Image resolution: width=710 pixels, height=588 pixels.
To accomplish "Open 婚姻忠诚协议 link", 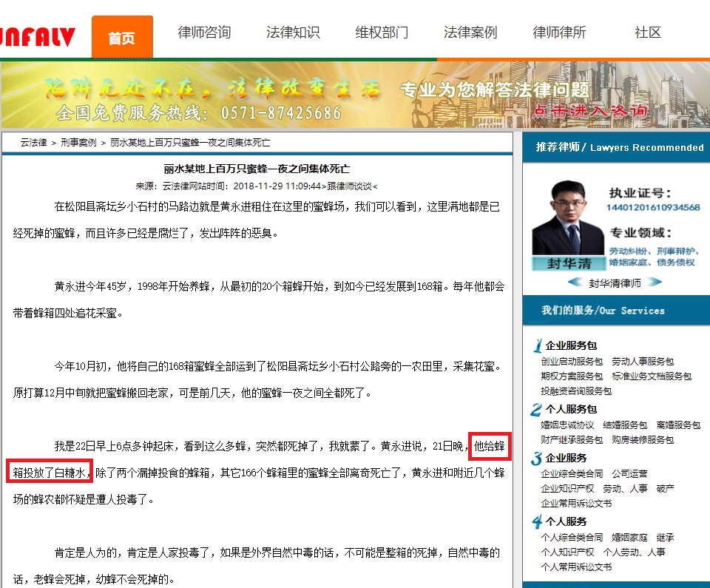I will tap(567, 425).
